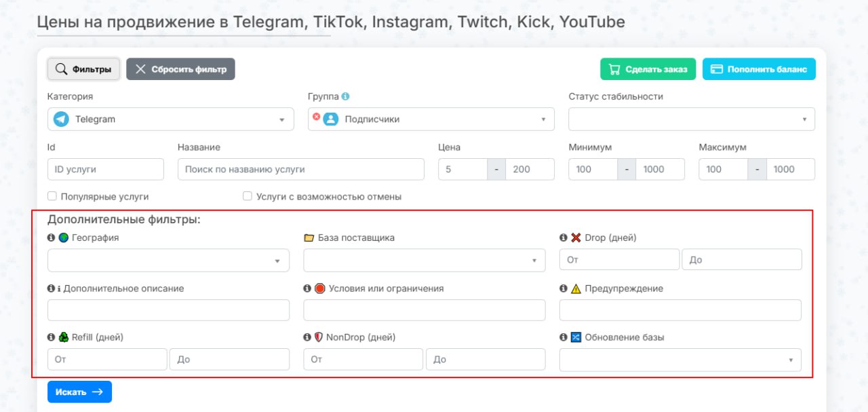Click the info icon beside Предупреждение
Screen dimensions: 868x412
pyautogui.click(x=563, y=288)
